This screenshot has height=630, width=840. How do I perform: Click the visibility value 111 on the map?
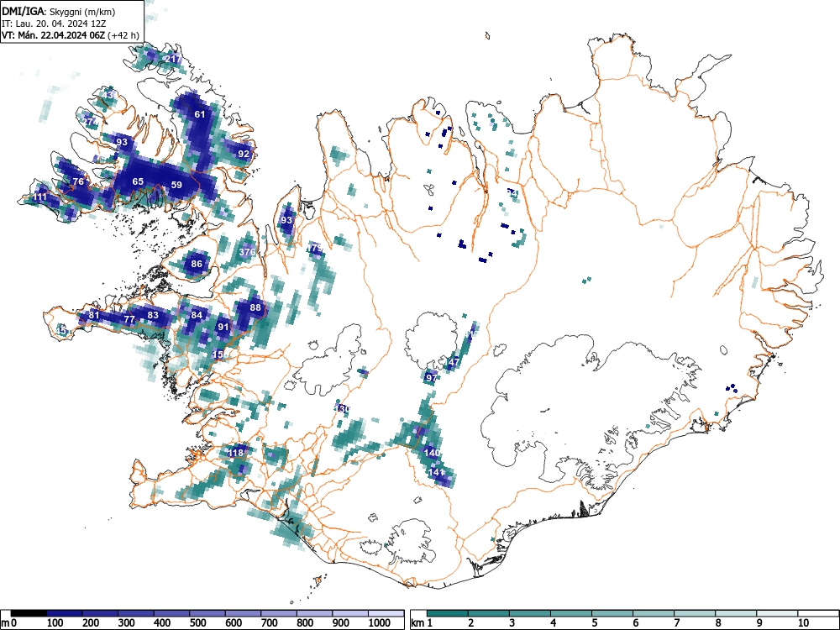point(39,197)
